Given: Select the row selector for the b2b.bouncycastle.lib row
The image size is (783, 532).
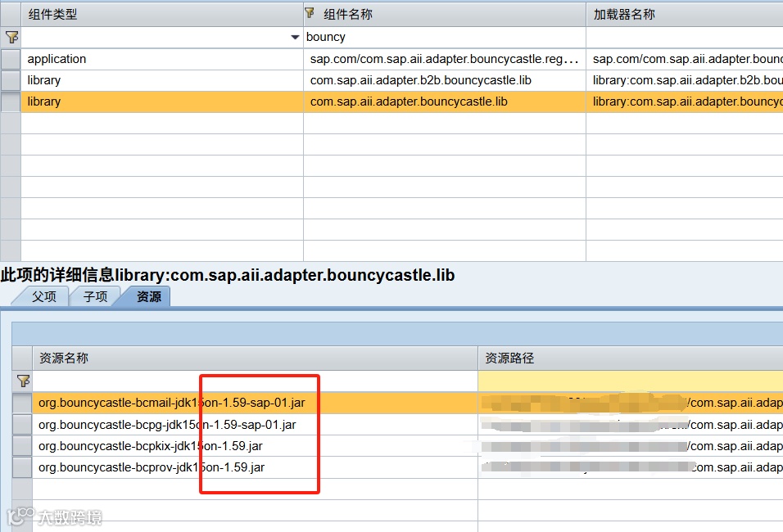Looking at the screenshot, I should coord(11,80).
